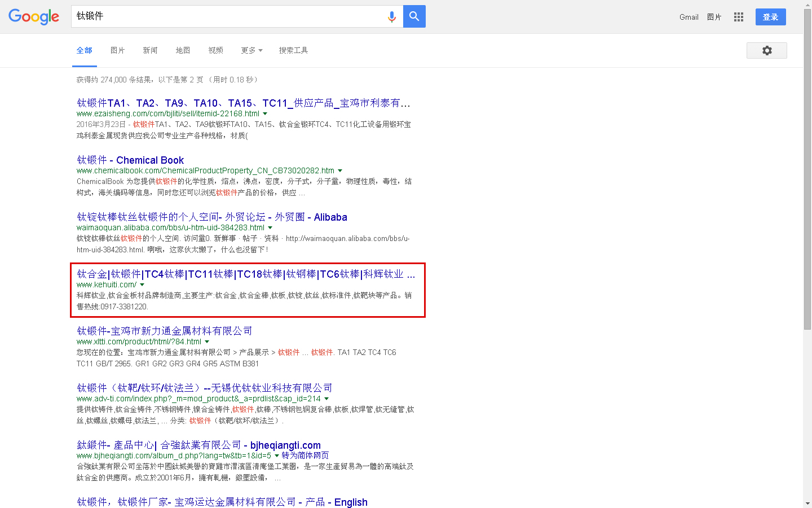Expand arrow beside waimaoquan.alibaba.com URL
Image resolution: width=812 pixels, height=508 pixels.
coord(270,228)
